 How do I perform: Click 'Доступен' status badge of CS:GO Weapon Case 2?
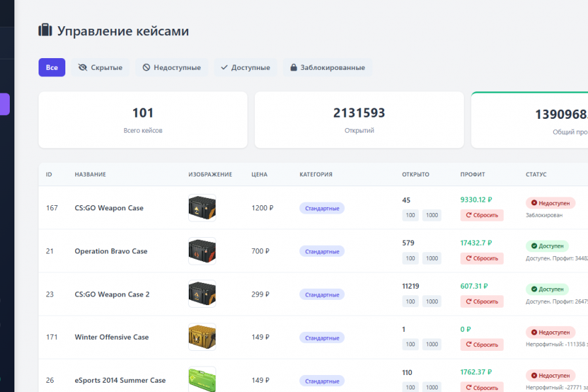pyautogui.click(x=547, y=289)
